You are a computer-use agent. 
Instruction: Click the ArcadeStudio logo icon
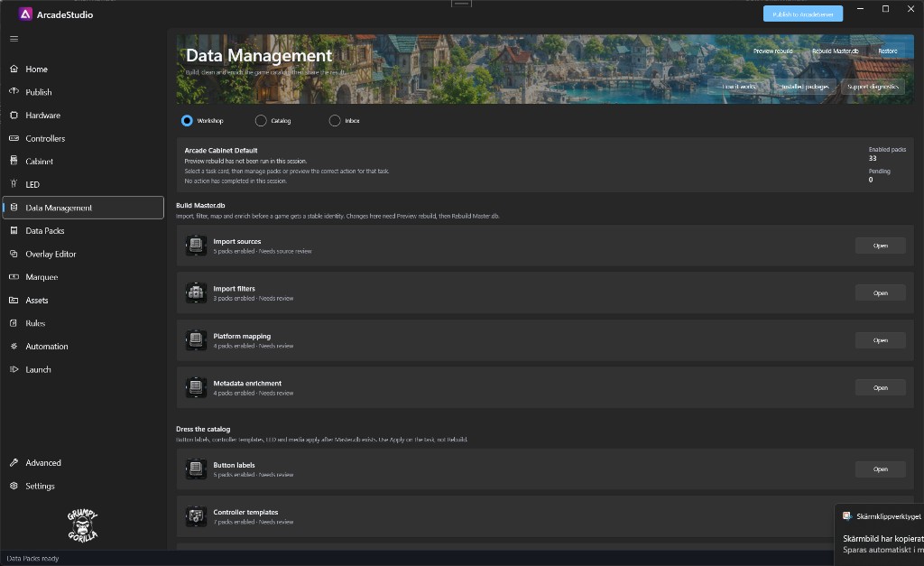click(25, 14)
